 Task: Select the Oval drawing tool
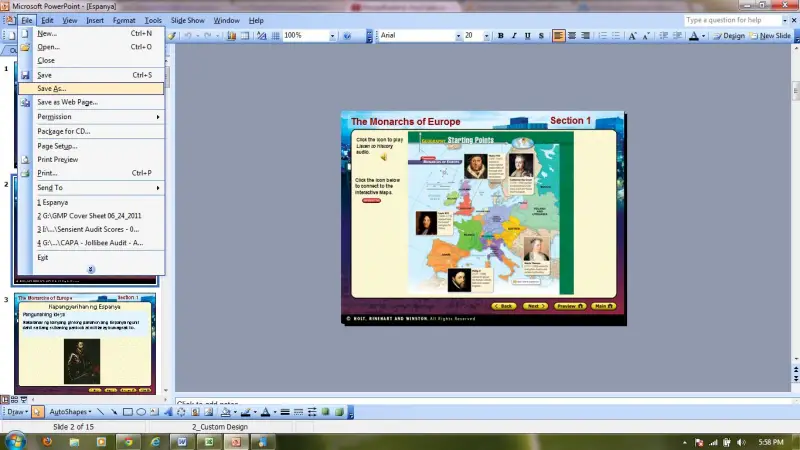141,411
